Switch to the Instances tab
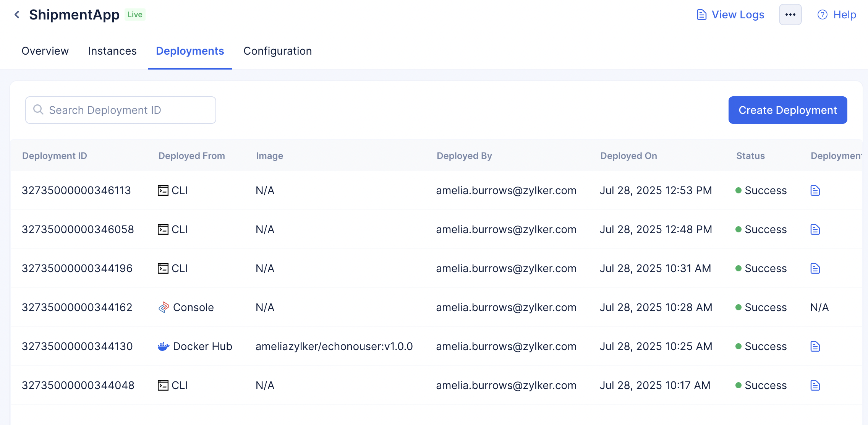The height and width of the screenshot is (425, 868). pyautogui.click(x=112, y=51)
